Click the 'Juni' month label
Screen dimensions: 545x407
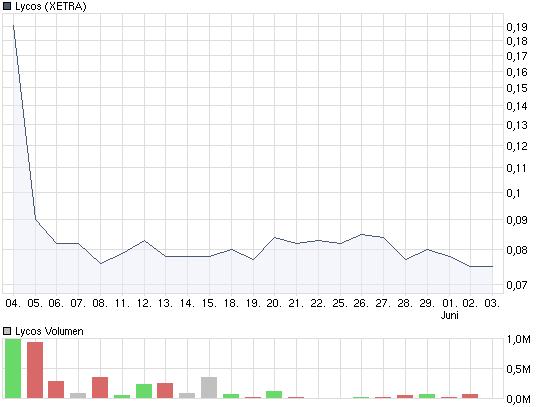449,315
